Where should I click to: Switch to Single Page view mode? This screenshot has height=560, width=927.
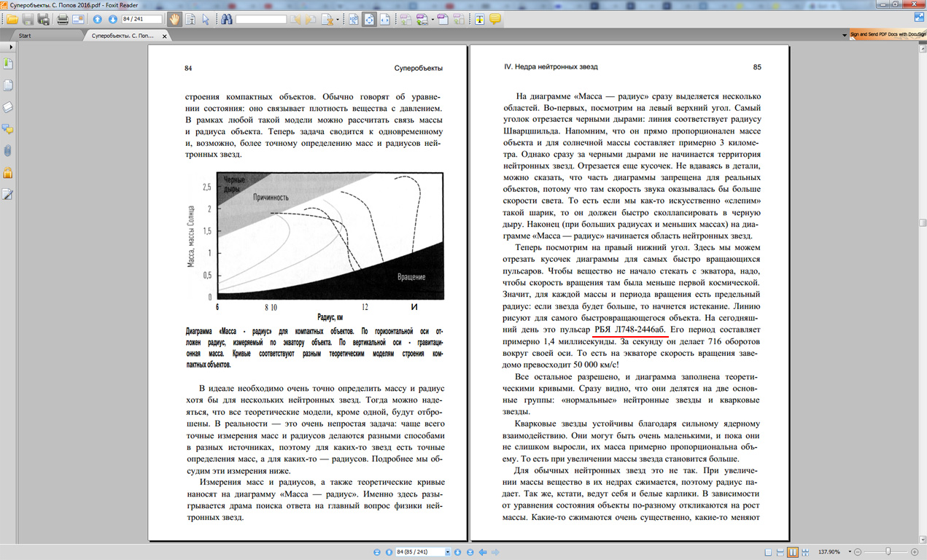click(x=767, y=553)
